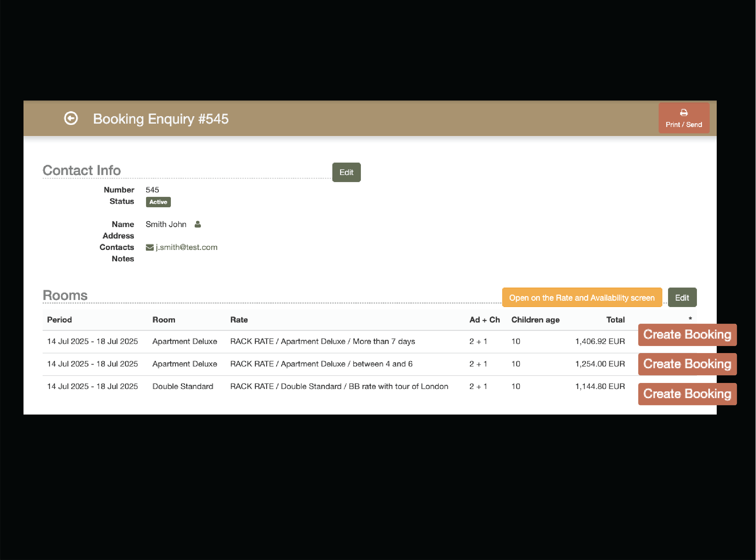Click the back arrow circle icon
Viewport: 756px width, 560px height.
(x=71, y=118)
